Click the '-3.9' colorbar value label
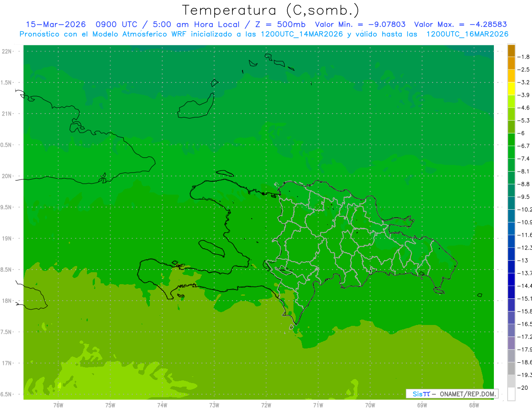The image size is (532, 411). click(524, 95)
